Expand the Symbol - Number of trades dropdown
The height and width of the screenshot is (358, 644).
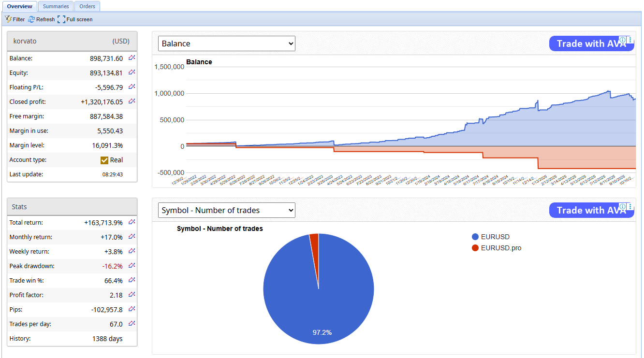[227, 210]
